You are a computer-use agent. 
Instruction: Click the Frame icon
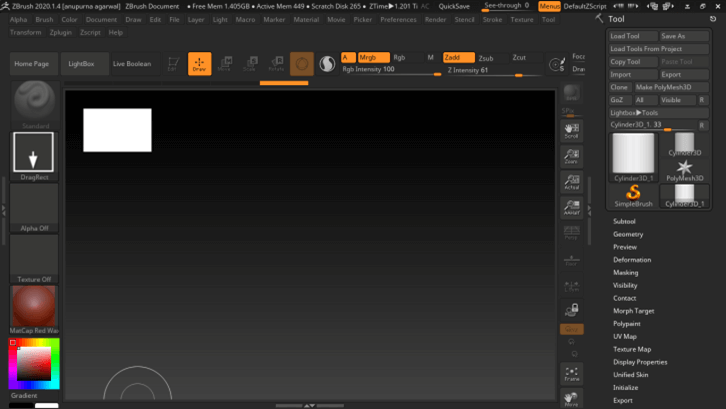click(x=572, y=374)
